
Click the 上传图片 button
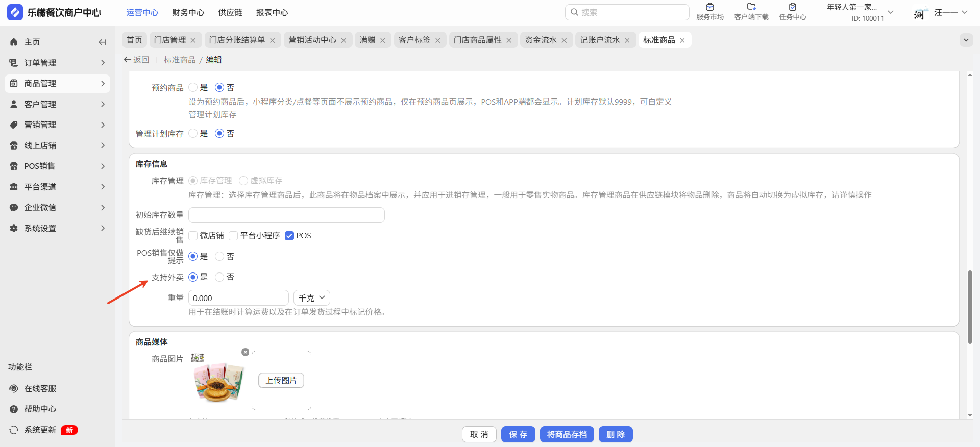tap(281, 380)
